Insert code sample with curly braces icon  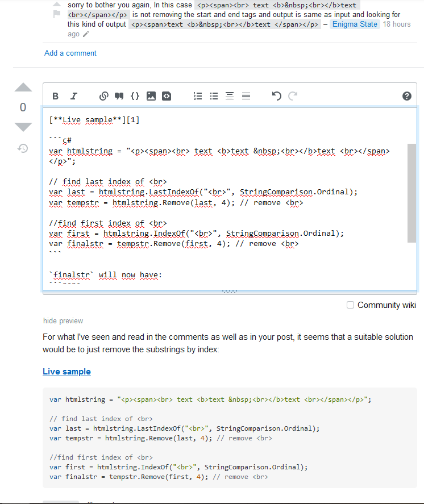135,96
